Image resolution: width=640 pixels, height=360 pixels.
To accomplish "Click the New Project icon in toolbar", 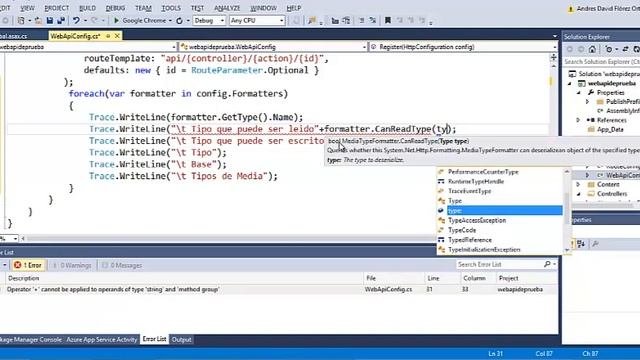I will [x=21, y=20].
